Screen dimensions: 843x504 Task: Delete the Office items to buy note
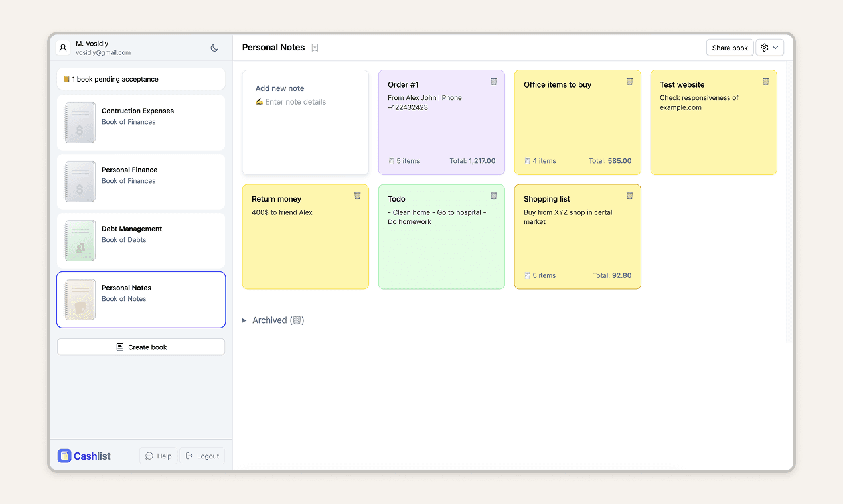point(629,81)
